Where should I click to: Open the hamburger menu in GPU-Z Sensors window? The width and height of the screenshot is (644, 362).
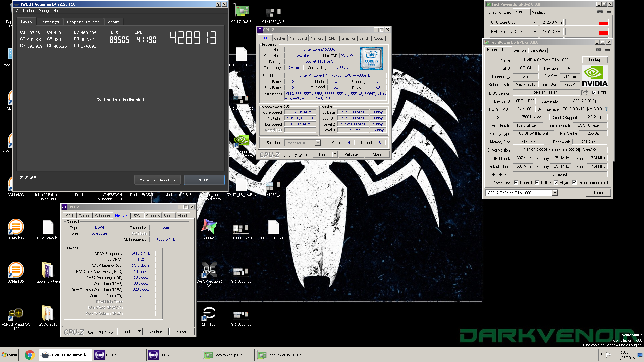[x=609, y=11]
